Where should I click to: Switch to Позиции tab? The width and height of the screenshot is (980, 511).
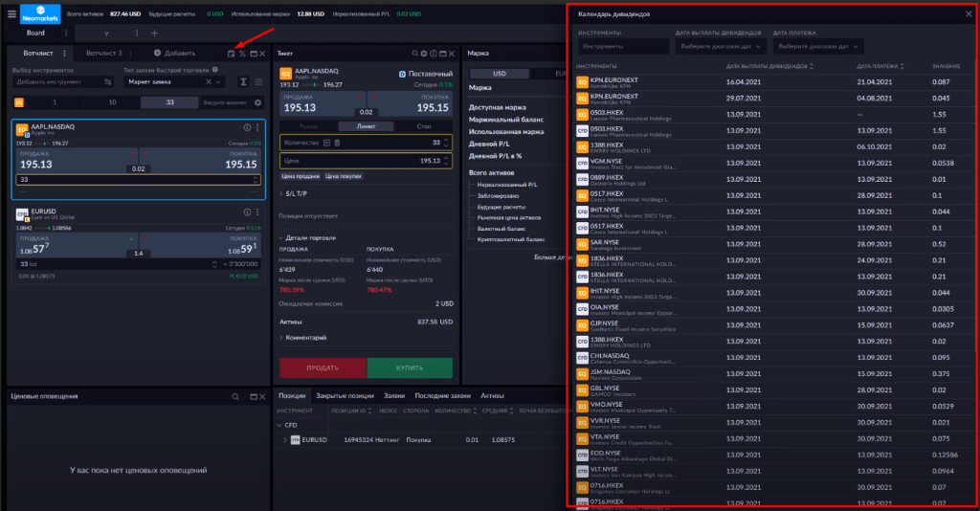(292, 396)
